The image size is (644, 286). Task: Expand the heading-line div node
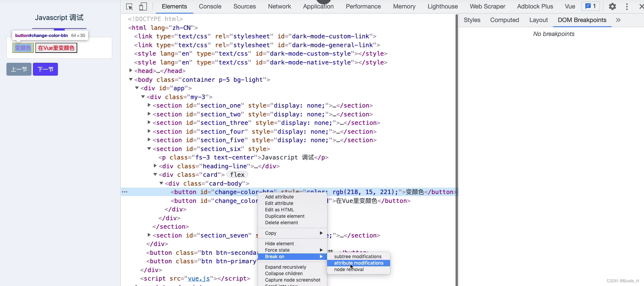pos(155,166)
